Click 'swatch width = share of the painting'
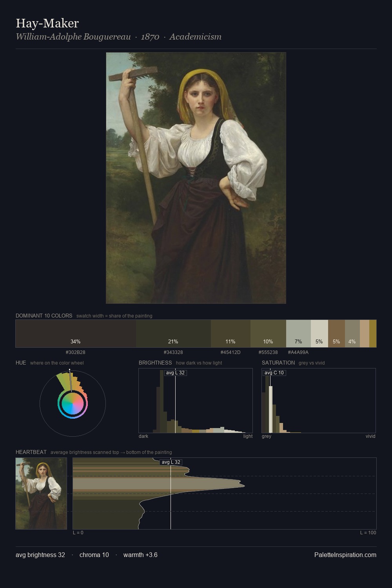Image resolution: width=392 pixels, height=588 pixels. click(114, 316)
